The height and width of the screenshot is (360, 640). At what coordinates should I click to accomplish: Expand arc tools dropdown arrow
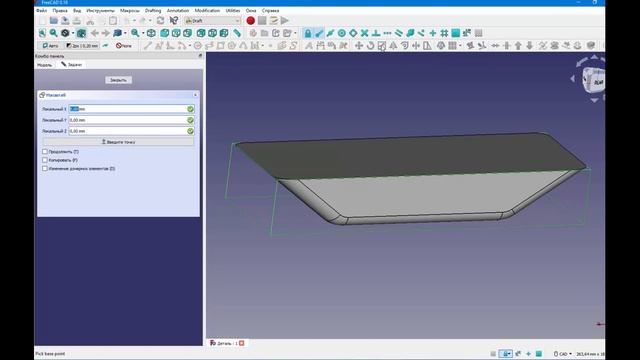coord(189,46)
